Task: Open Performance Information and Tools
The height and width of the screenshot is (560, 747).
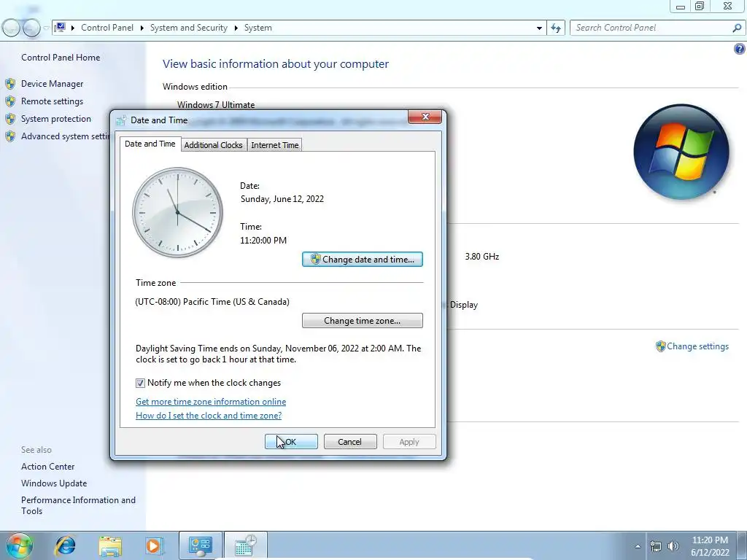Action: click(x=78, y=505)
